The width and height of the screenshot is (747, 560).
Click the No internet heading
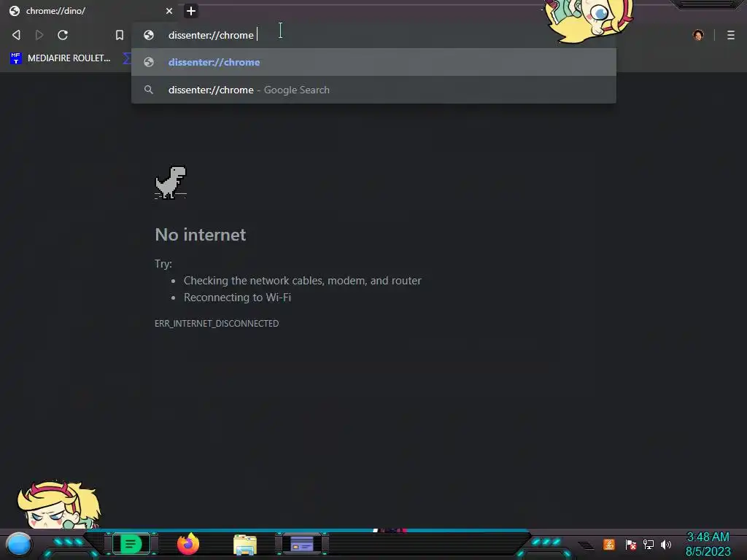pyautogui.click(x=200, y=234)
